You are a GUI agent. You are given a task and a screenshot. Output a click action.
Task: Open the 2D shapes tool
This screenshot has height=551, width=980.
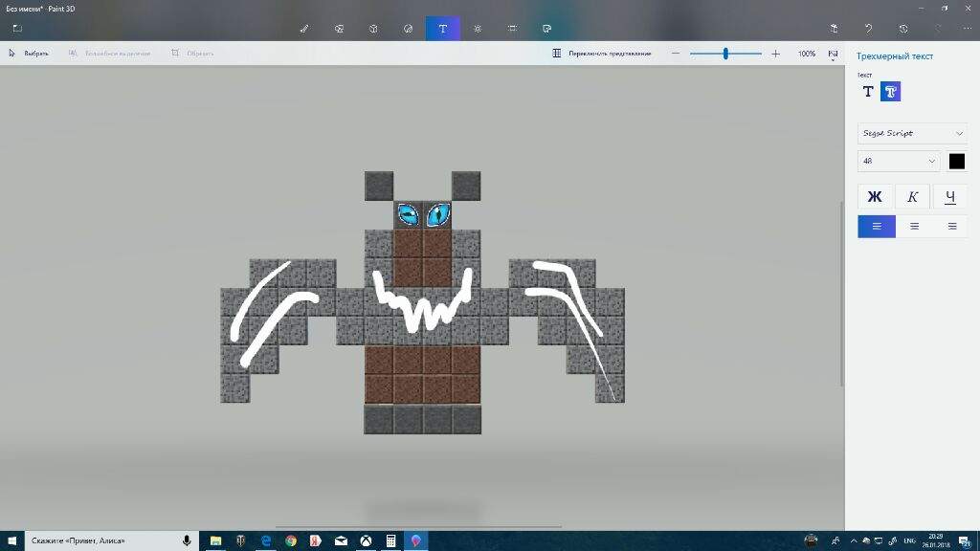pyautogui.click(x=339, y=29)
